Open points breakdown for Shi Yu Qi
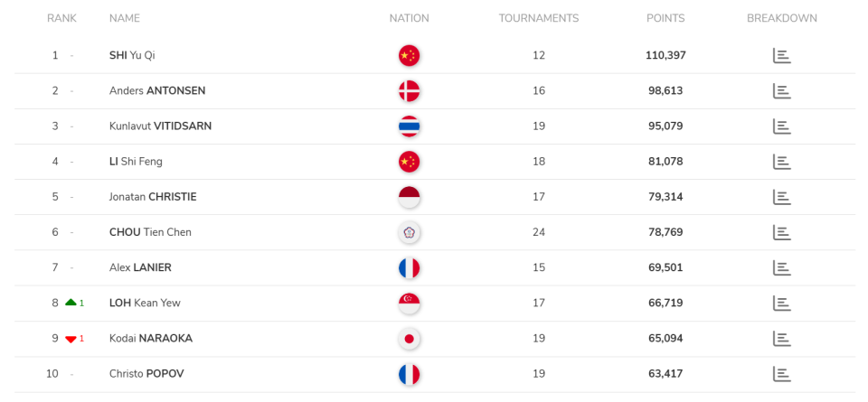868x402 pixels. (782, 56)
